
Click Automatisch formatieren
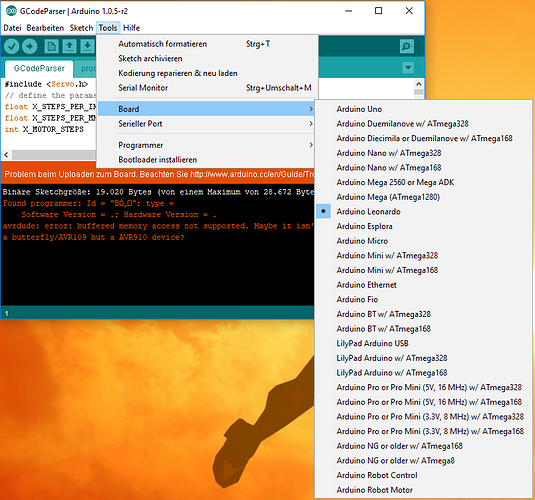206,44
